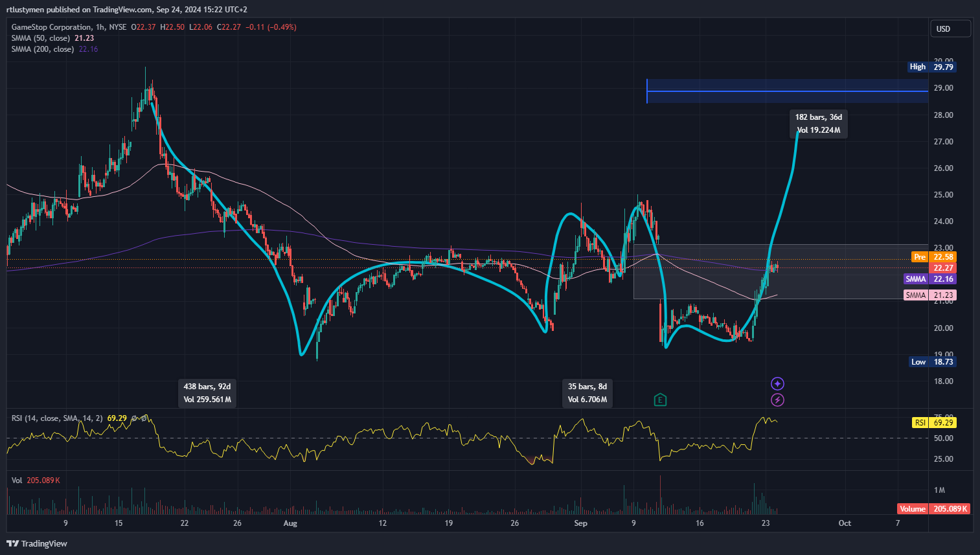Click the purple SMMA 22.16 axis label
980x555 pixels.
[930, 279]
